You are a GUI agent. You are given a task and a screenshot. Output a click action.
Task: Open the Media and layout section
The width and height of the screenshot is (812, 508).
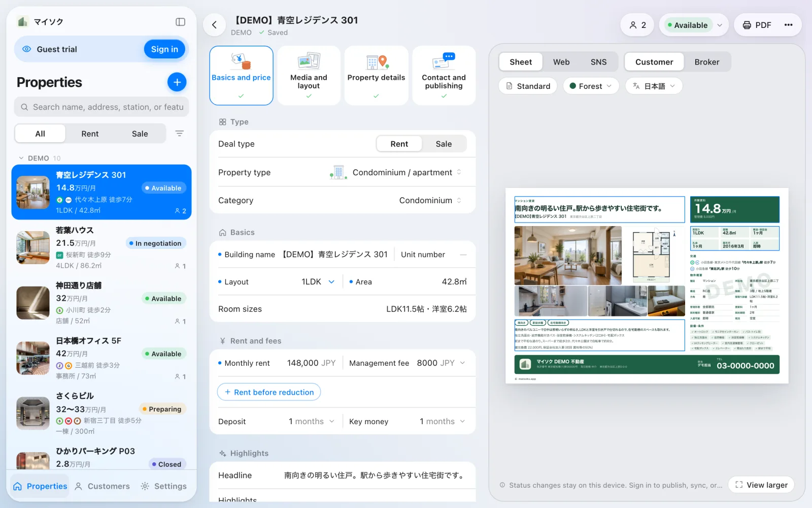(x=309, y=76)
